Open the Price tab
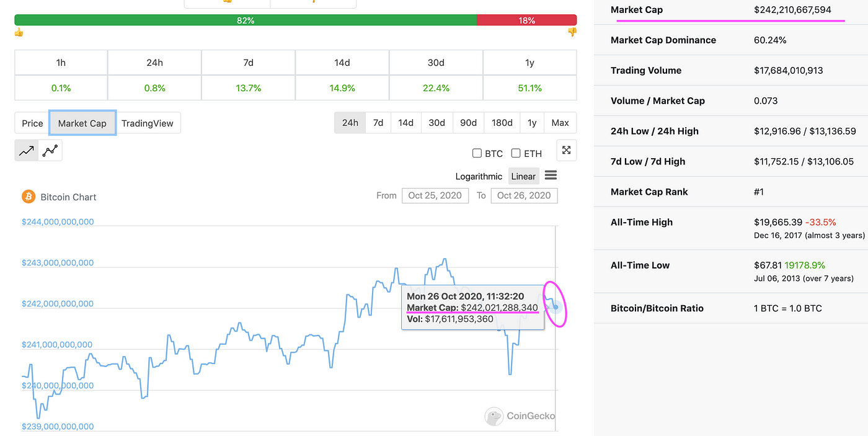This screenshot has width=868, height=436. point(32,123)
